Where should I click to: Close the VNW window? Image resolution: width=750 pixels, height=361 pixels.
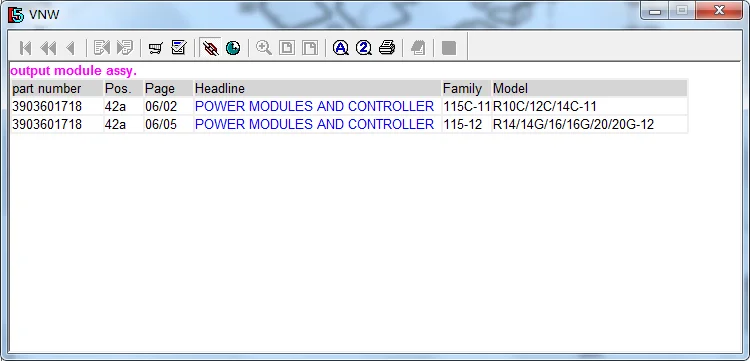[x=719, y=11]
